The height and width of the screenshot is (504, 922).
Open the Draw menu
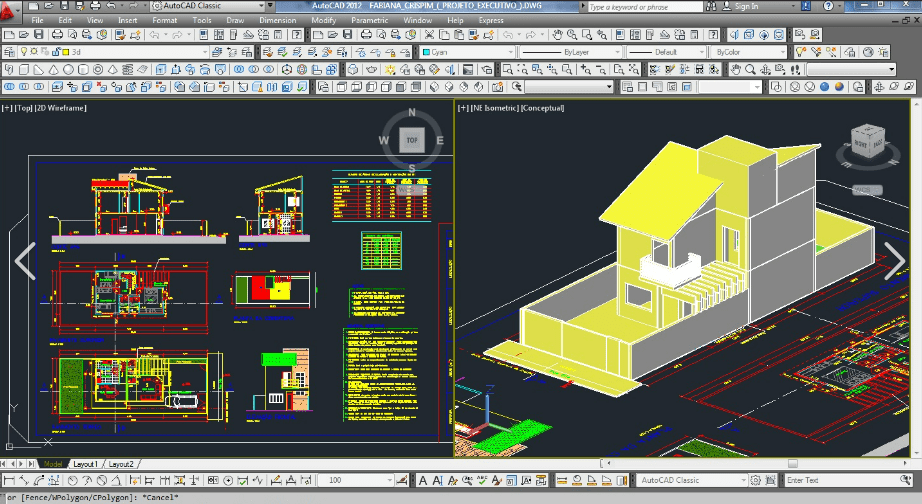coord(235,20)
